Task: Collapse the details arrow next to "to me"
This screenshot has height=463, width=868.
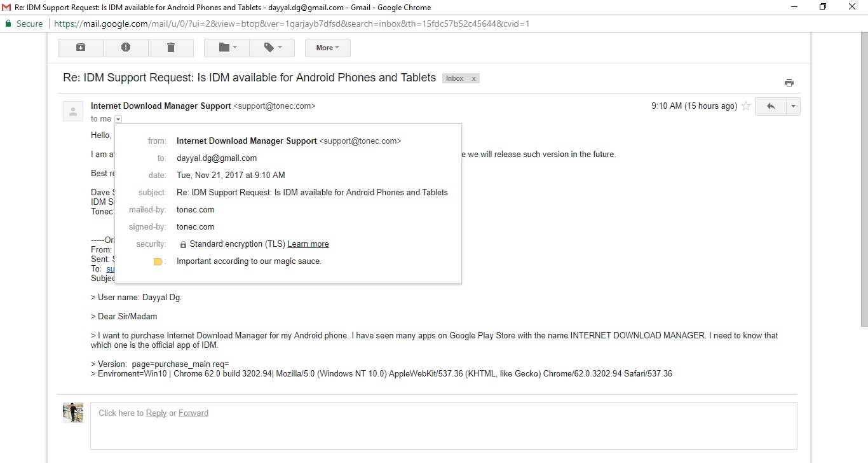Action: [118, 119]
